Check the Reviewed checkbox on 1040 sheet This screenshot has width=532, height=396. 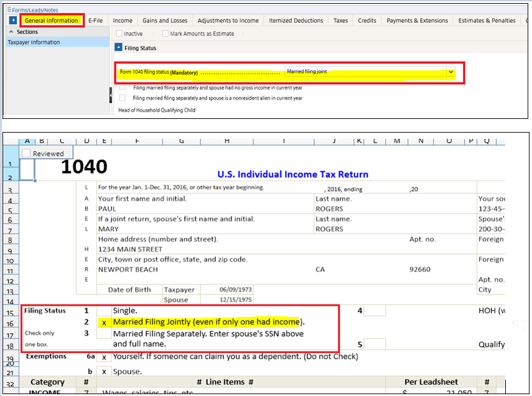click(26, 153)
